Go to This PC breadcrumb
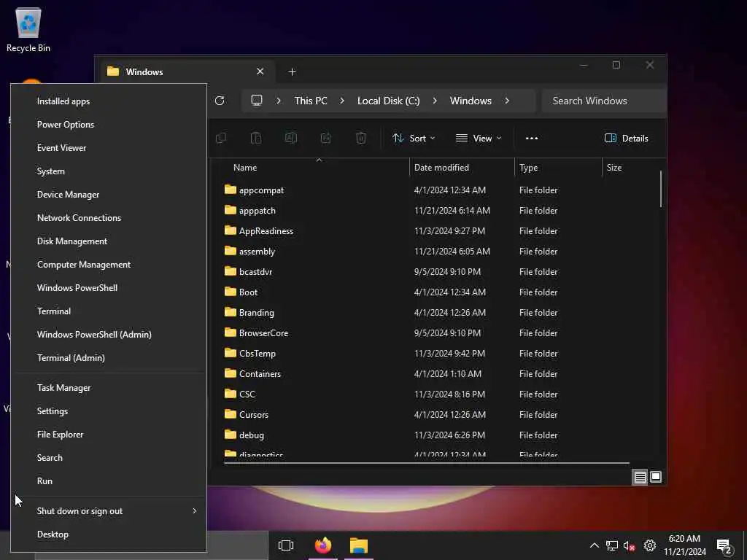Viewport: 747px width, 560px height. pos(311,101)
